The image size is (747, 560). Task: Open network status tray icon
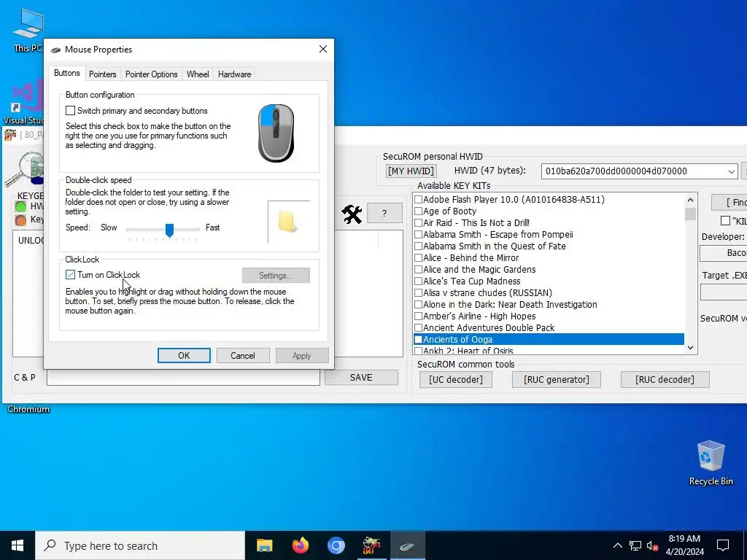[x=635, y=545]
